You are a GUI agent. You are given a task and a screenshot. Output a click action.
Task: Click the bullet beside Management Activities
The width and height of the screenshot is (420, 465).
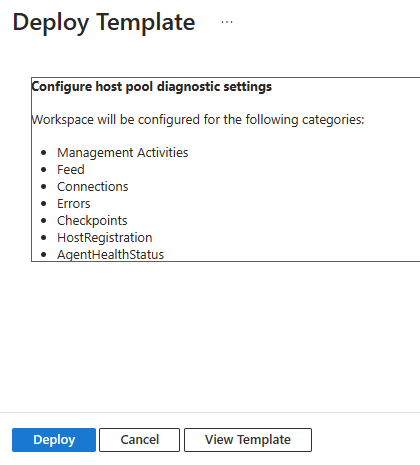pyautogui.click(x=44, y=153)
